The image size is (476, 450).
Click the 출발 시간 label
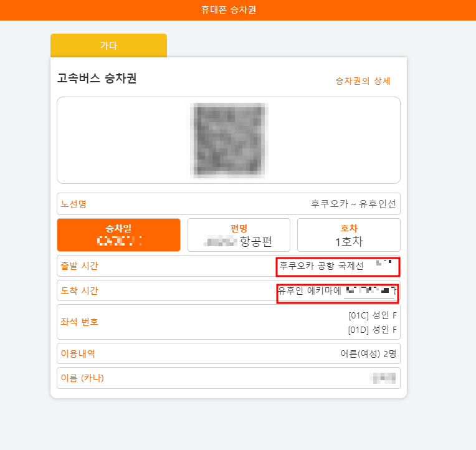[79, 266]
